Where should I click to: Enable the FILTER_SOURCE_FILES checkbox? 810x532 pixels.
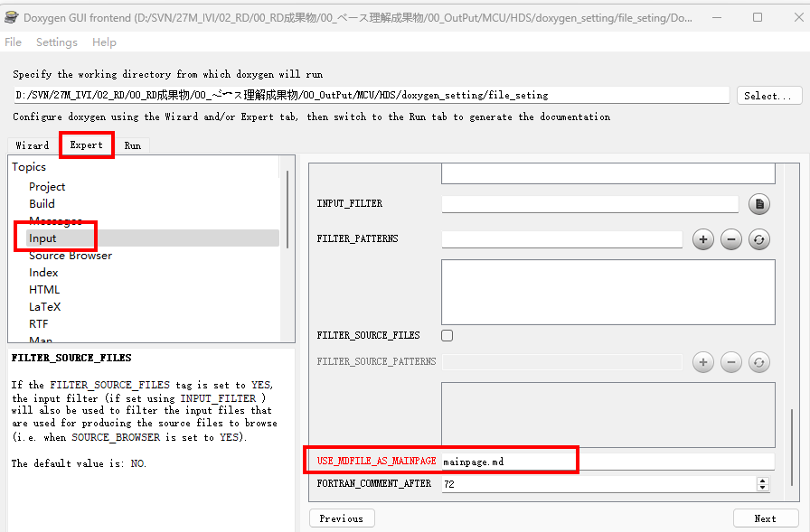447,334
